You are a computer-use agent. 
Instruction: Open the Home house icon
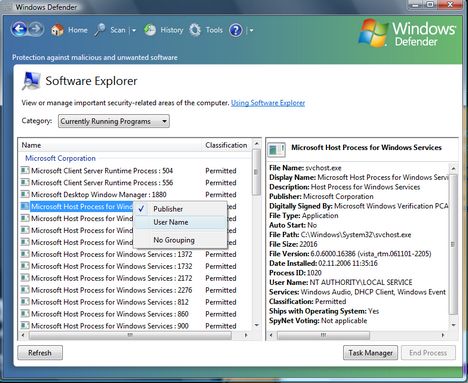tap(57, 30)
